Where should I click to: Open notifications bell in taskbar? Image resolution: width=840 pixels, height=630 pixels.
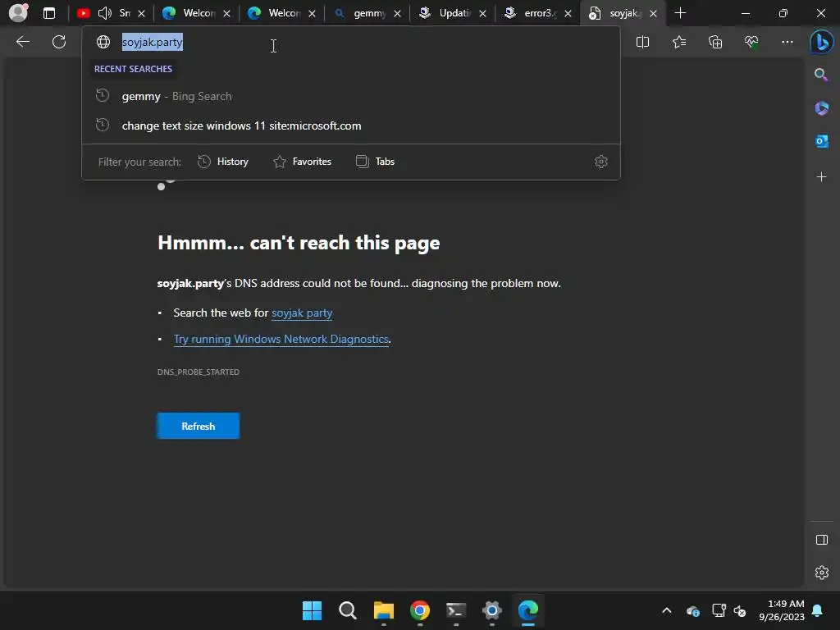tap(817, 610)
